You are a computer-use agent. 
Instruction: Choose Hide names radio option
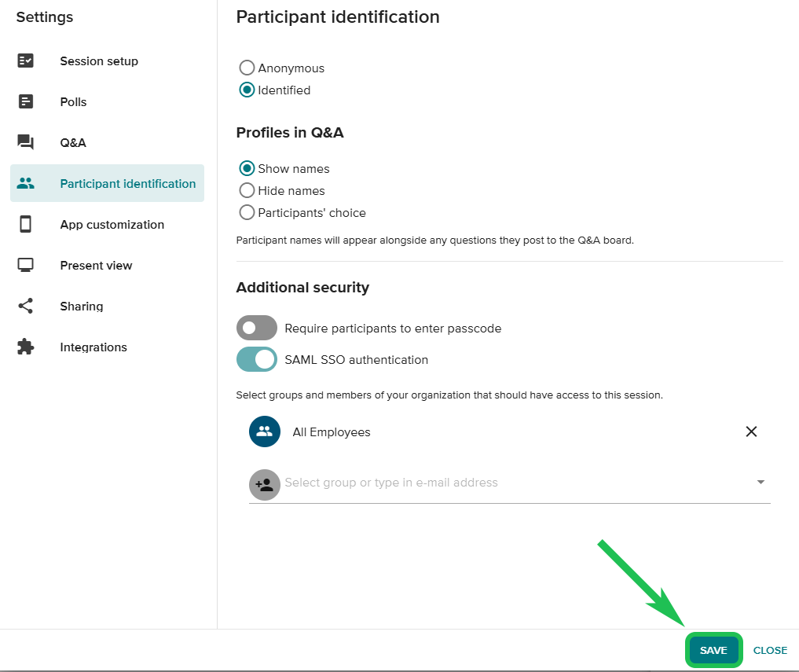(247, 191)
